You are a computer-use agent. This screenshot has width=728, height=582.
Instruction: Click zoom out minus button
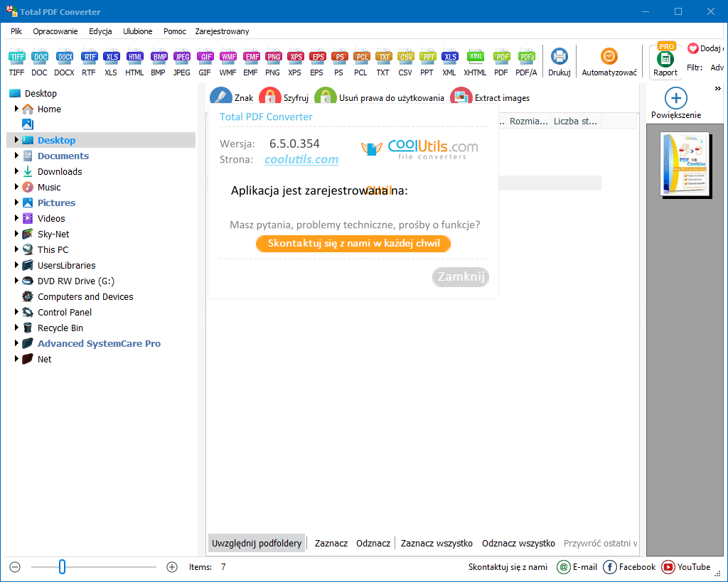point(15,566)
